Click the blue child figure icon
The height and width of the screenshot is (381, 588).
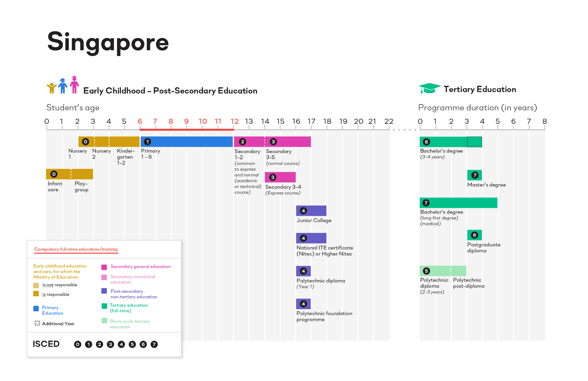coord(63,86)
